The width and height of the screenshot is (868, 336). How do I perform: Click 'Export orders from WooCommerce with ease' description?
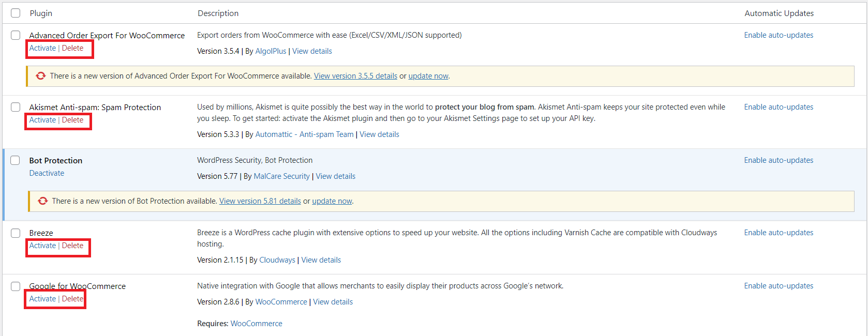[x=330, y=35]
